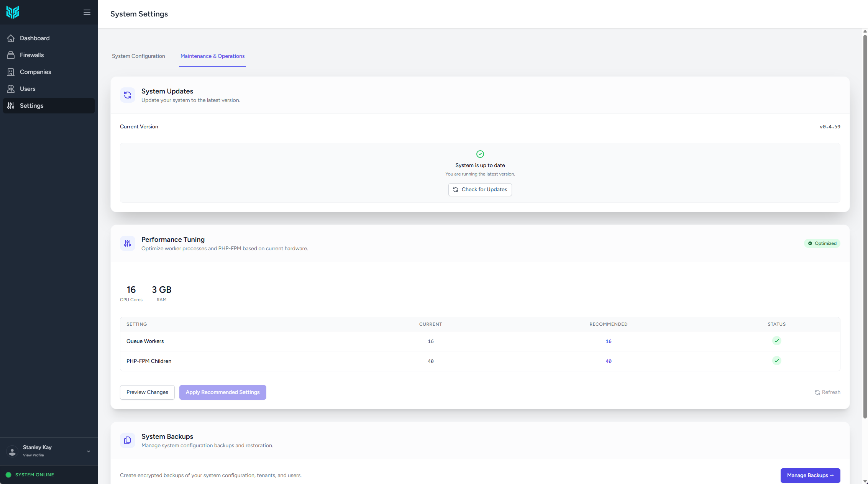Click Apply Recommended Settings button
This screenshot has width=868, height=484.
[x=223, y=392]
